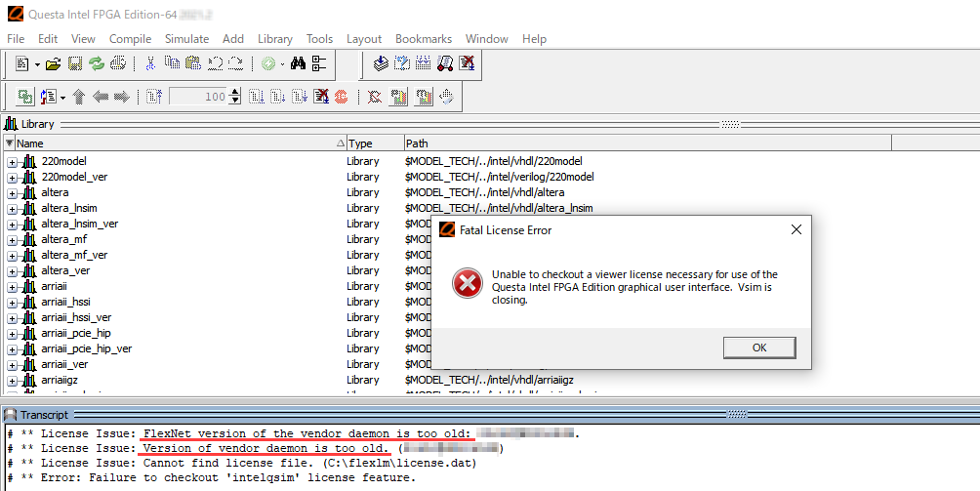Create a new file with the New icon
Image resolution: width=980 pixels, height=491 pixels.
pyautogui.click(x=22, y=63)
